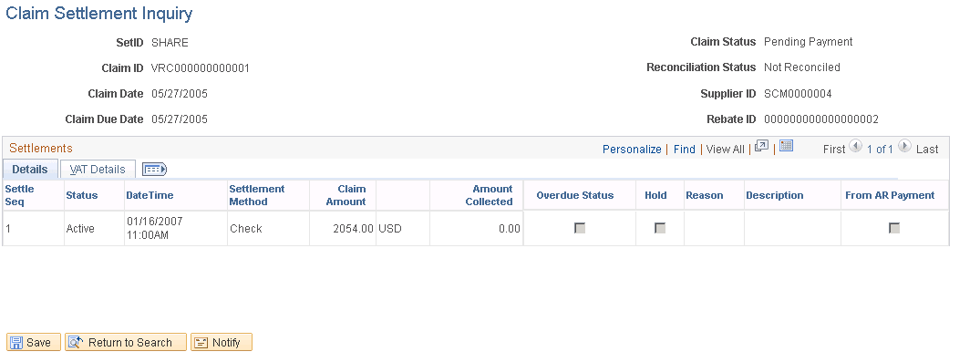Select SetID value SHARE
Screen dimensions: 980x362
pyautogui.click(x=170, y=43)
